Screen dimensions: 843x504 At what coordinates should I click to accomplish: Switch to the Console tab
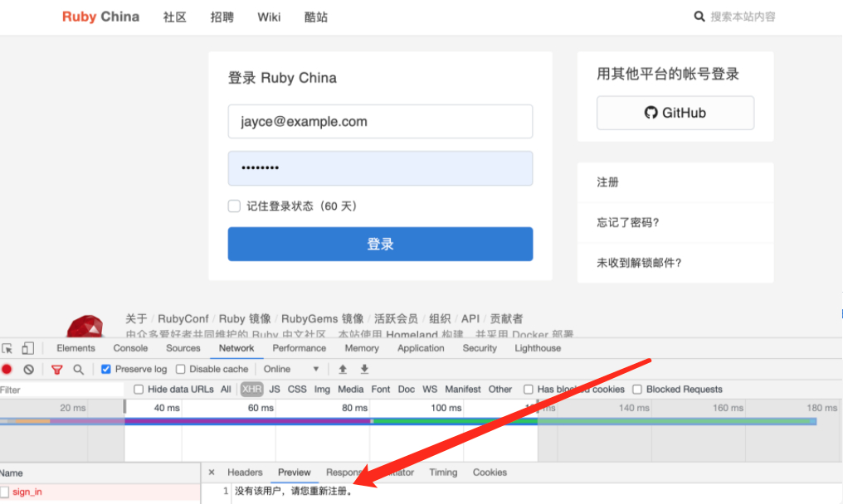coord(130,348)
